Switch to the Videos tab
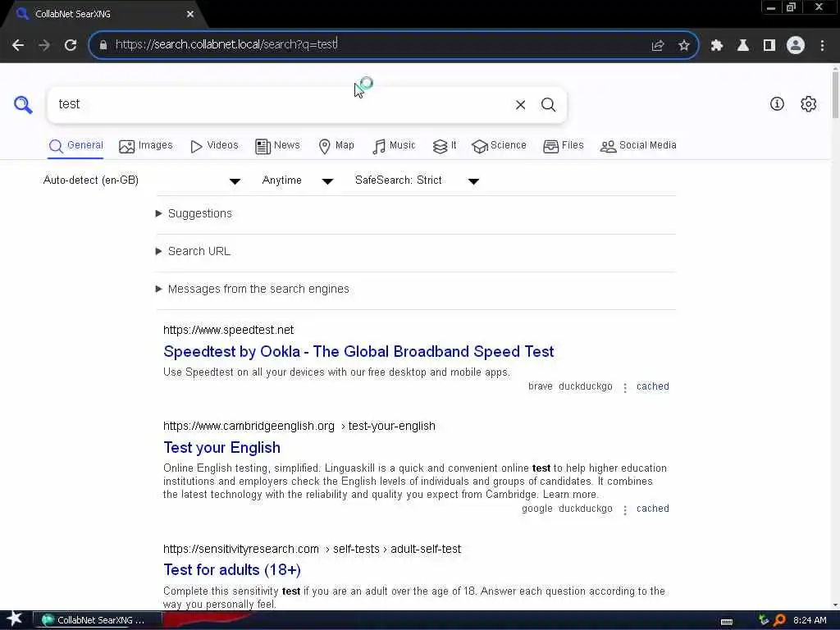840x630 pixels. (x=214, y=146)
